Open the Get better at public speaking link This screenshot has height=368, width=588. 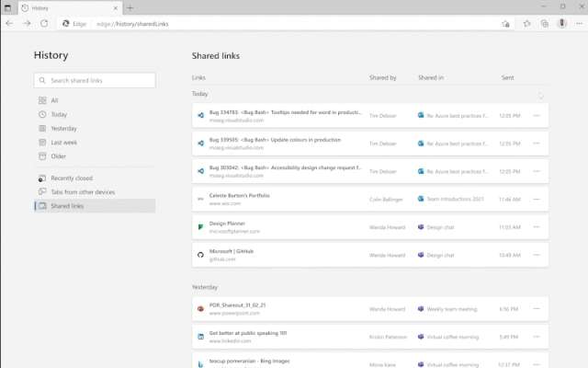click(x=248, y=333)
